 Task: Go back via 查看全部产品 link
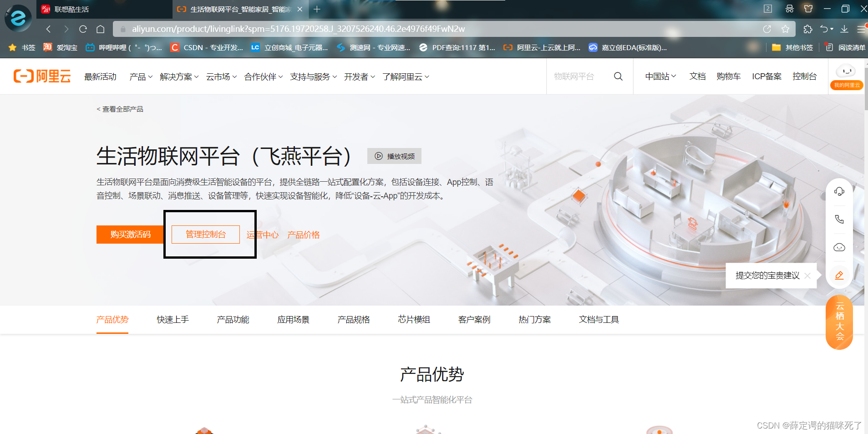click(120, 109)
